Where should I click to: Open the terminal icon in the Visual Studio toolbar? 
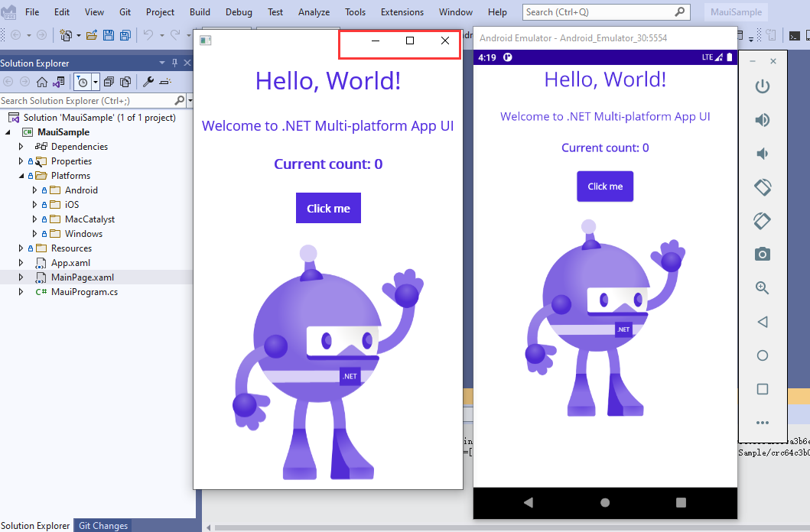[795, 36]
